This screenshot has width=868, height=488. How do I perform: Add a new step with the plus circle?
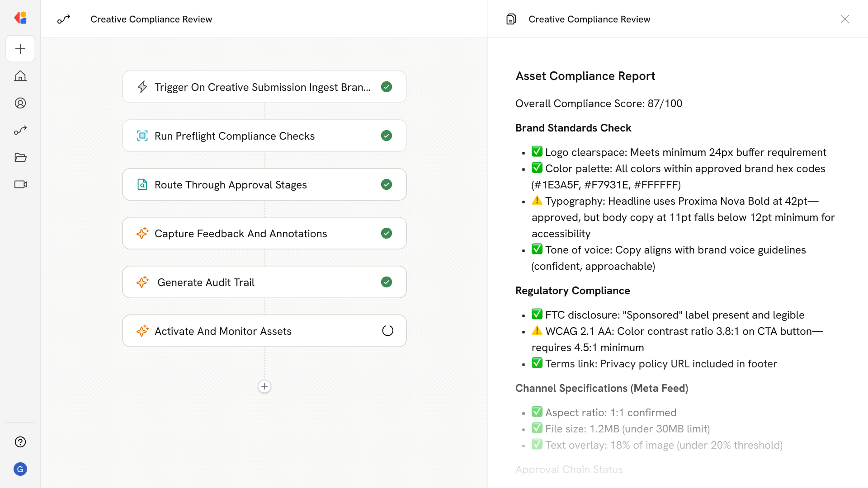[264, 386]
